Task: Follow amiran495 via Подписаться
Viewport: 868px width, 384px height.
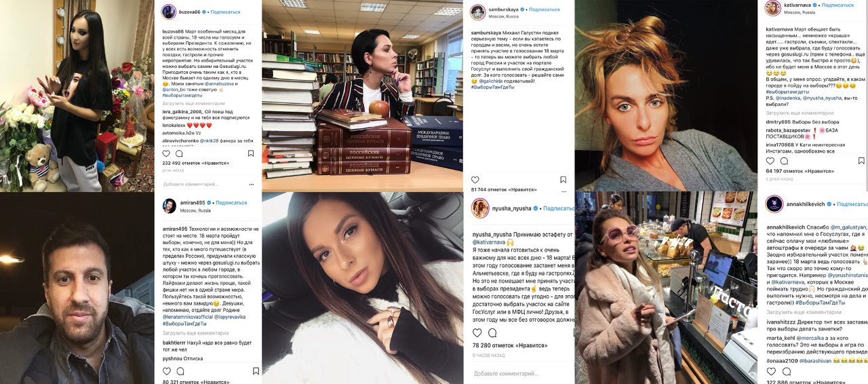Action: (231, 202)
